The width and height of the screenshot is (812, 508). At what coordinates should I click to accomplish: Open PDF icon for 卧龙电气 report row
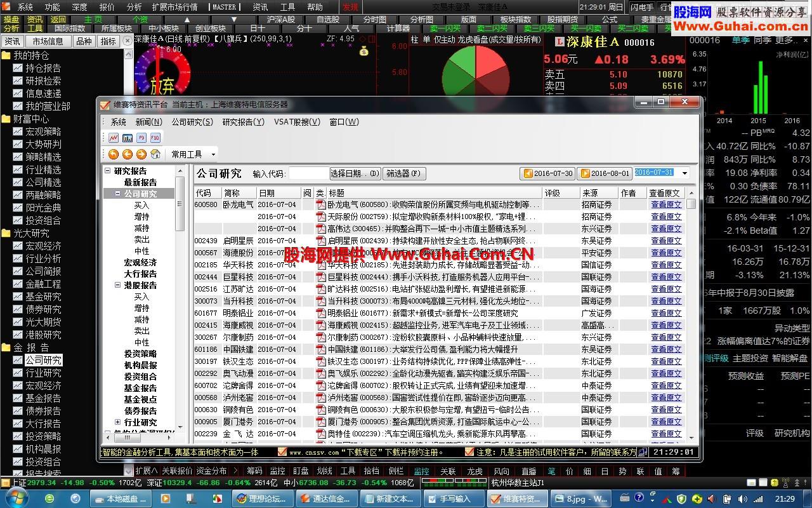tap(321, 204)
